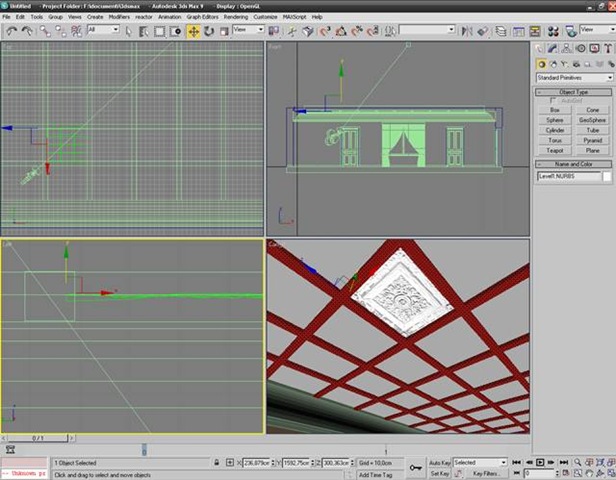Open the Hierarchy tab in command panel
The image size is (616, 480).
pyautogui.click(x=566, y=48)
